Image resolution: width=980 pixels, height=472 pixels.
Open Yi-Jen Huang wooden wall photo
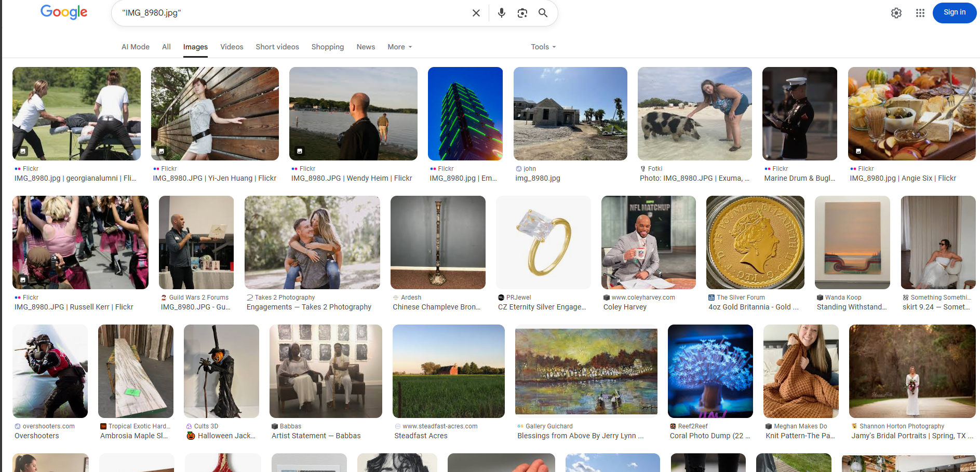pyautogui.click(x=215, y=114)
